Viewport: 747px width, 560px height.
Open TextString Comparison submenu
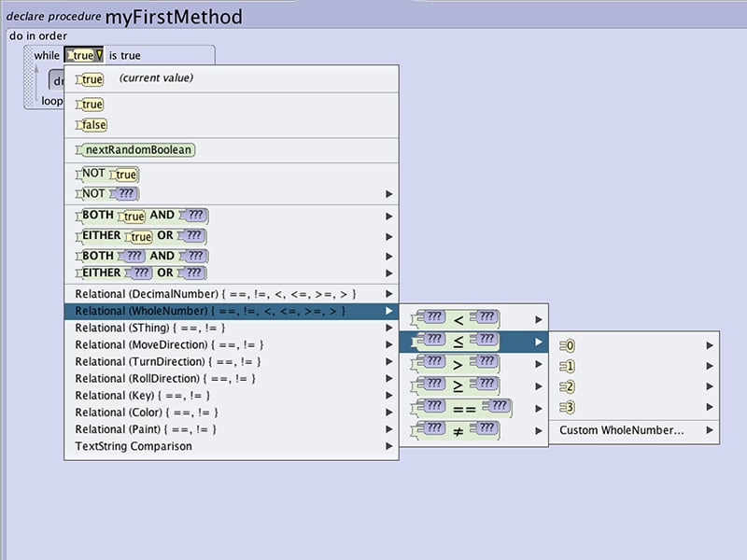coord(134,447)
